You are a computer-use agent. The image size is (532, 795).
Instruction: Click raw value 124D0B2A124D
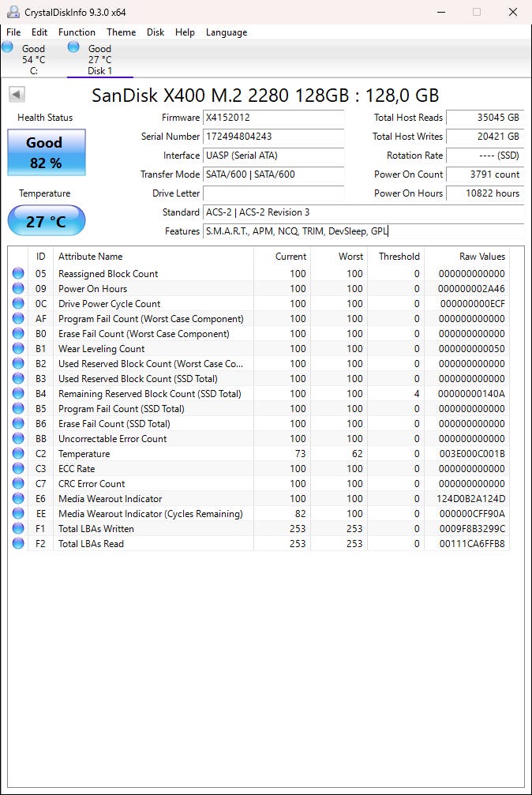[x=471, y=498]
